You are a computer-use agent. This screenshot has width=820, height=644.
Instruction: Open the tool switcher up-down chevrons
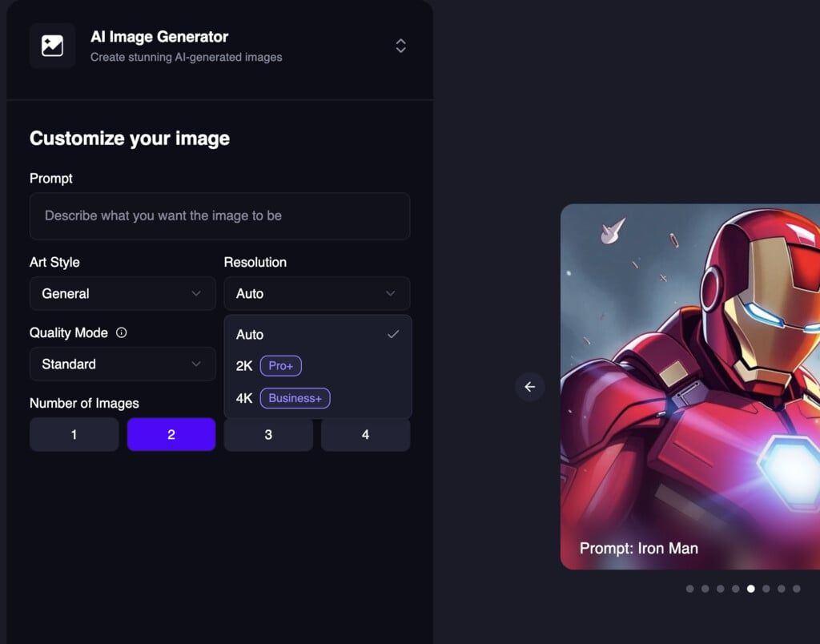[x=400, y=46]
